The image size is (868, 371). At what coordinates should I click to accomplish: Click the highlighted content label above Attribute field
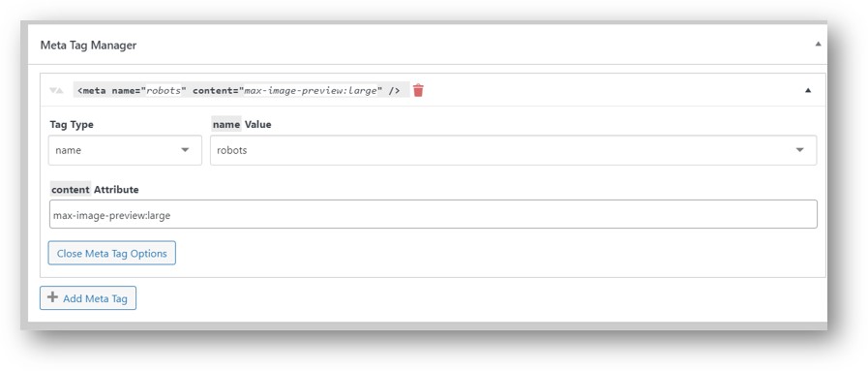(x=71, y=190)
